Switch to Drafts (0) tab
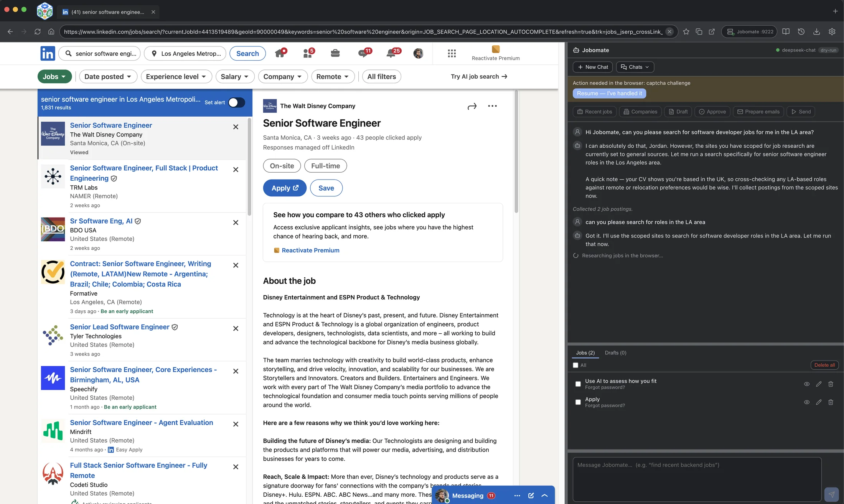Viewport: 844px width, 504px height. point(615,352)
